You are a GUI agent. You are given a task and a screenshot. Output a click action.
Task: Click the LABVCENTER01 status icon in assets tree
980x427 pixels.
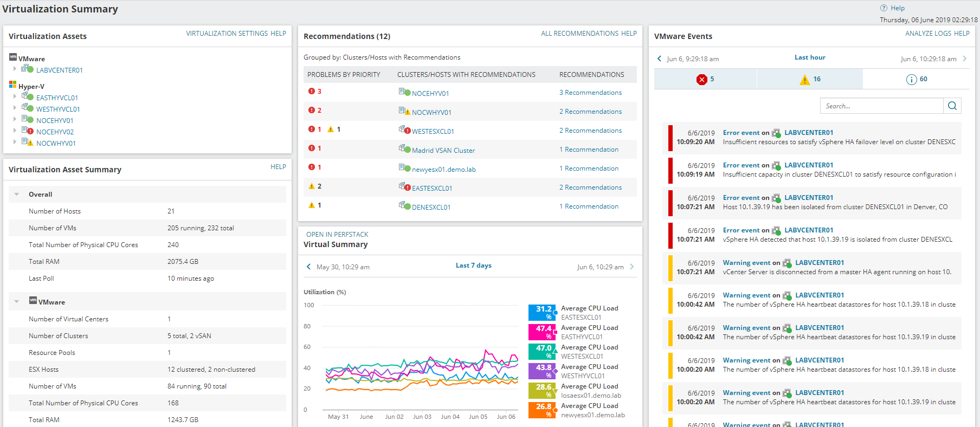pos(27,69)
